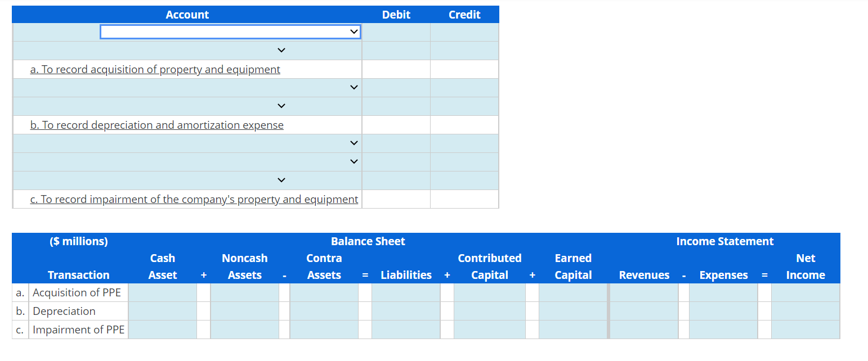Open the first account dropdown for impairment entry
This screenshot has width=868, height=361.
pyautogui.click(x=187, y=143)
